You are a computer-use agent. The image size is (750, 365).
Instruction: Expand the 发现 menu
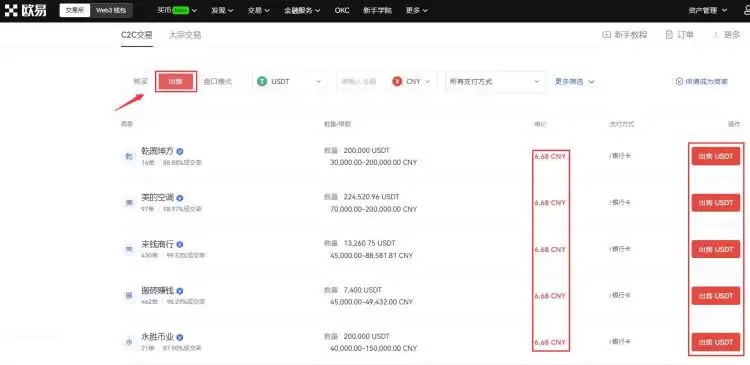(222, 11)
